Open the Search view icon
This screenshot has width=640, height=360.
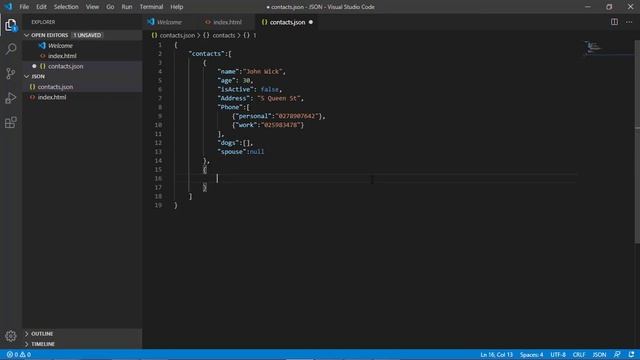click(x=11, y=49)
